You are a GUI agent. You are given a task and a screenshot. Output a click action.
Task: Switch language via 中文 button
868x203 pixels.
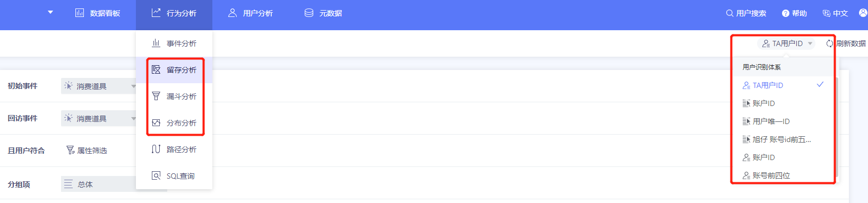coord(835,13)
